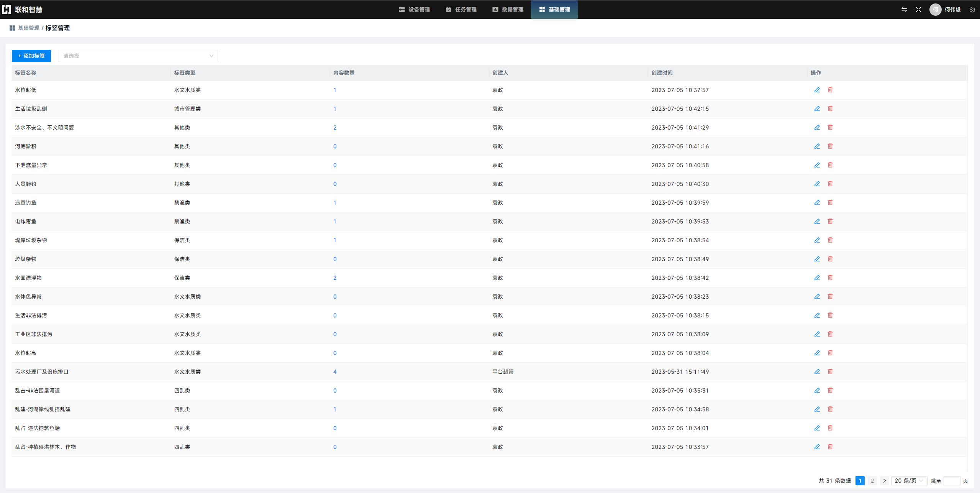
Task: Delete the 河底淤积 tag
Action: [x=830, y=146]
